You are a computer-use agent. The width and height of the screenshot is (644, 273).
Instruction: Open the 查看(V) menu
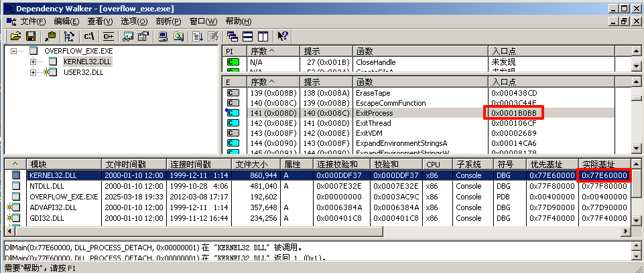[101, 21]
